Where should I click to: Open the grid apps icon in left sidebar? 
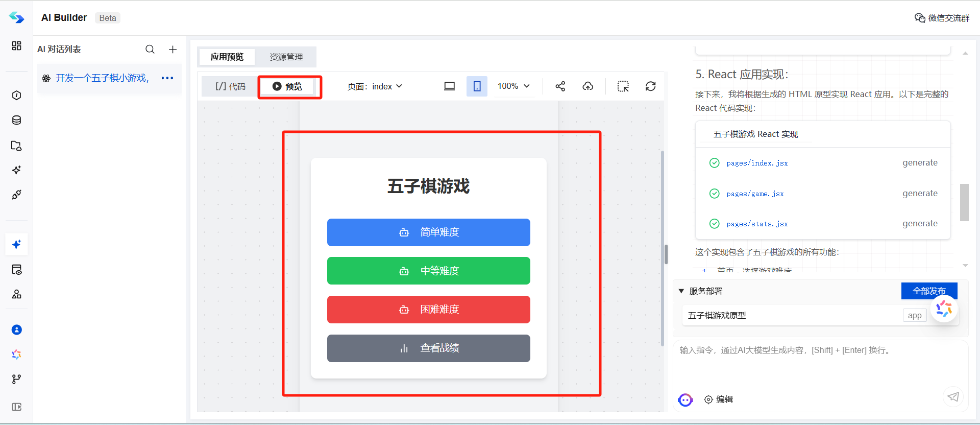pyautogui.click(x=16, y=46)
